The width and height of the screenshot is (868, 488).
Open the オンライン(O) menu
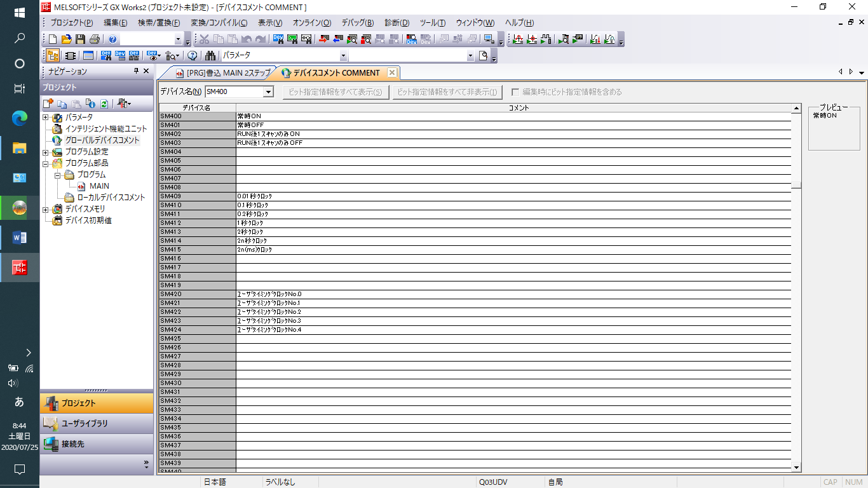311,23
